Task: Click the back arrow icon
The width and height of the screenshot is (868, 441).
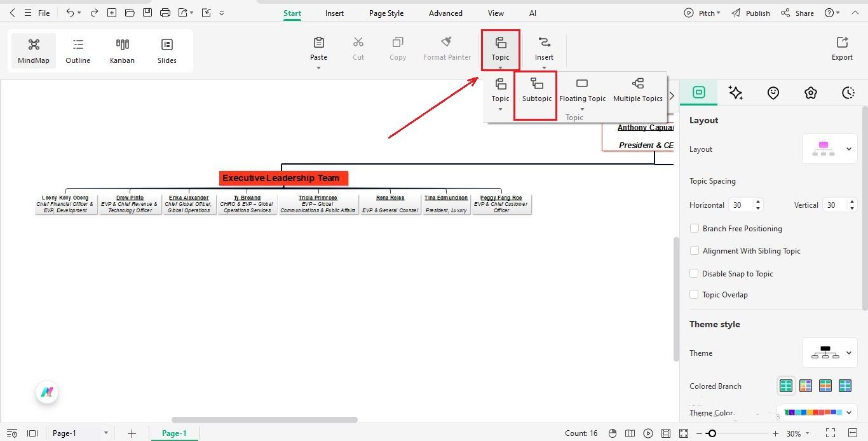Action: point(12,13)
